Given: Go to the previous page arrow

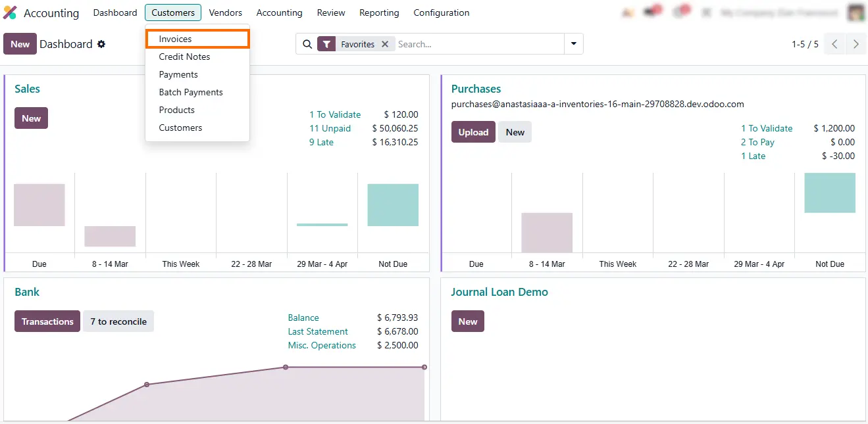Looking at the screenshot, I should (834, 44).
